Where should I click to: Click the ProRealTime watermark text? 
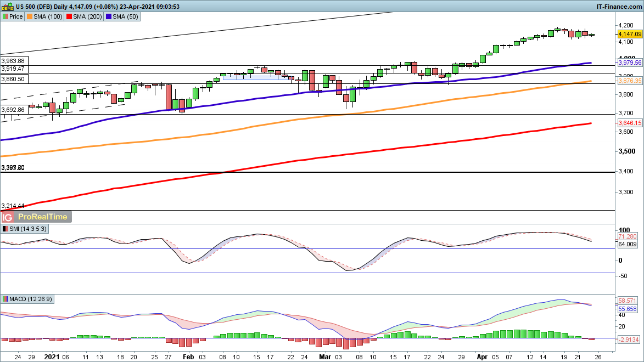[46, 217]
